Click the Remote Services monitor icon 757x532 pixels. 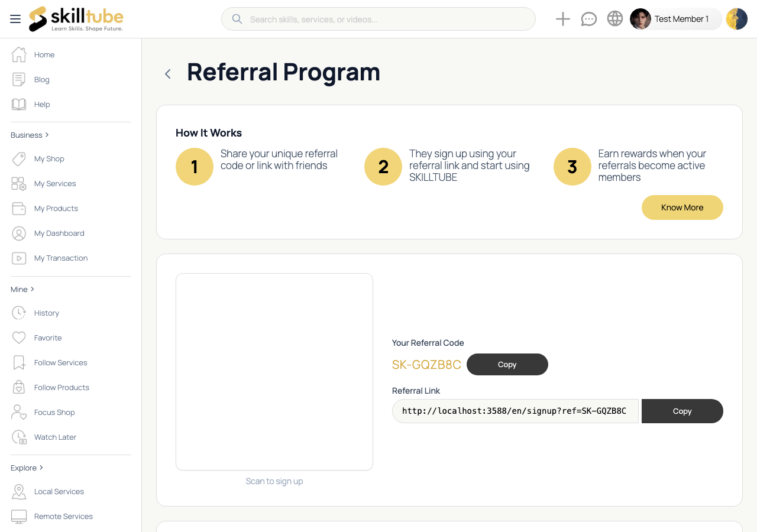[x=19, y=516]
